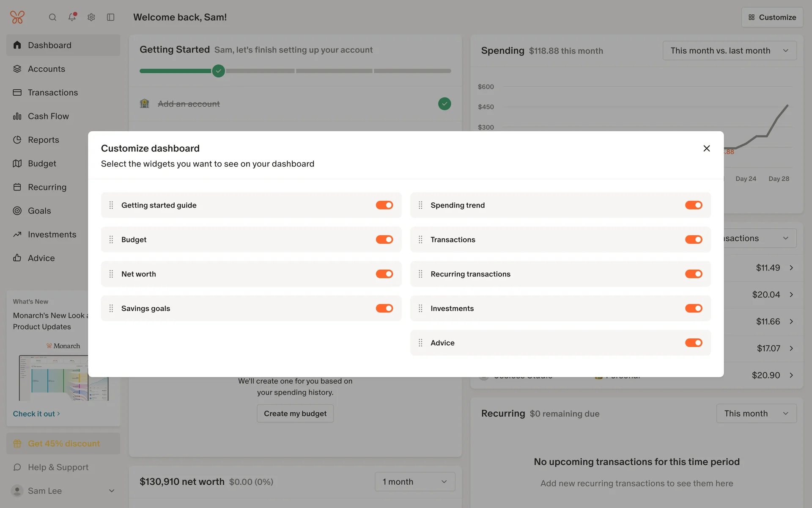Grab the drag handle for Budget widget

pyautogui.click(x=111, y=240)
